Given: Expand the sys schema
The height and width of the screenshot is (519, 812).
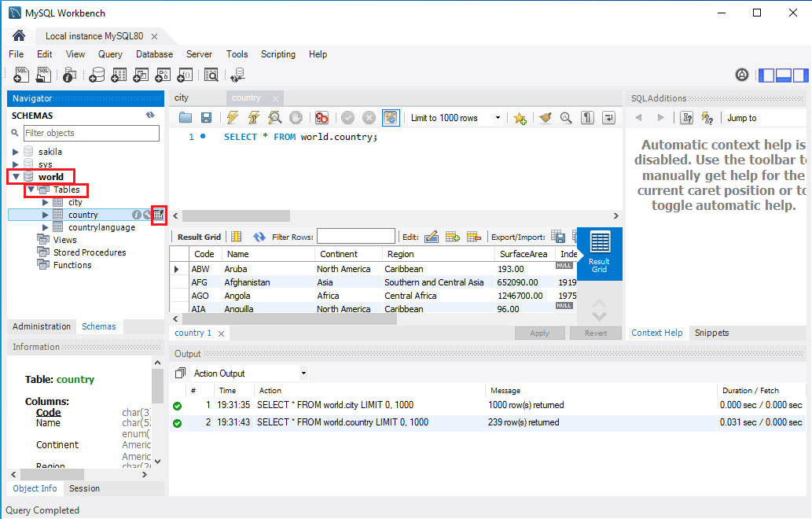Looking at the screenshot, I should tap(16, 164).
